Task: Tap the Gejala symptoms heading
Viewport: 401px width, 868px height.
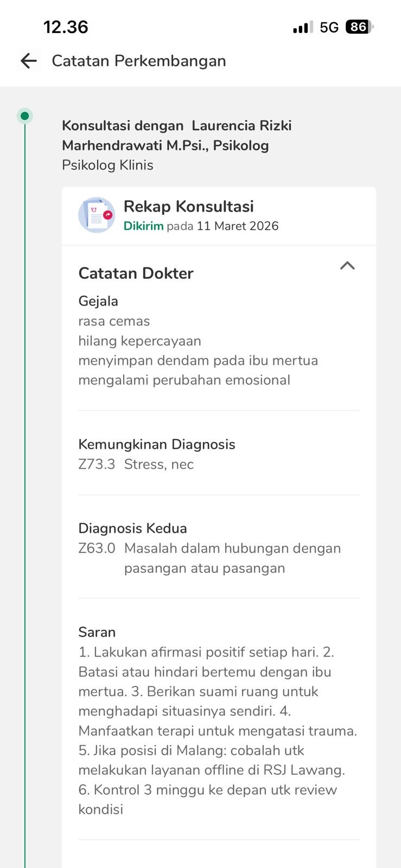Action: [x=98, y=301]
